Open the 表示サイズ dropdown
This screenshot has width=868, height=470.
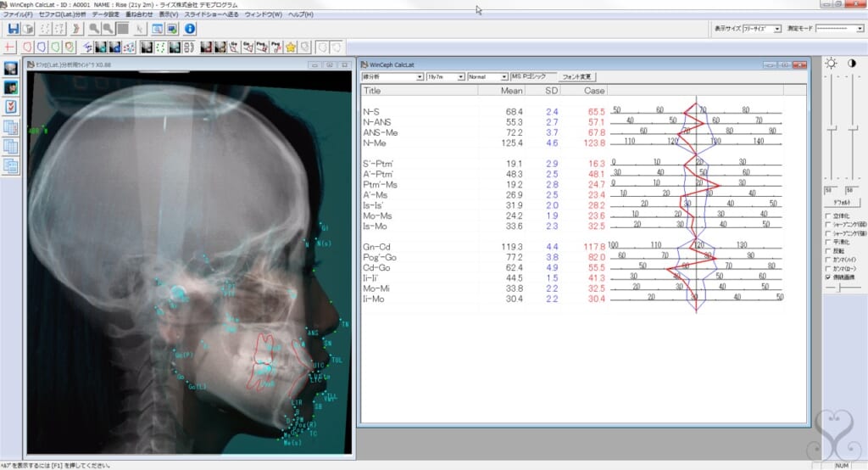coord(762,29)
